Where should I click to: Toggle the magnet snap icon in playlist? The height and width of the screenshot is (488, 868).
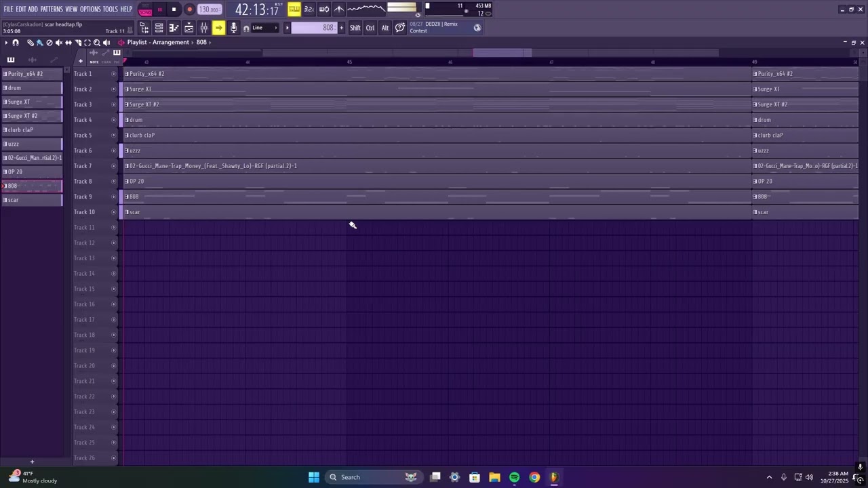point(16,43)
